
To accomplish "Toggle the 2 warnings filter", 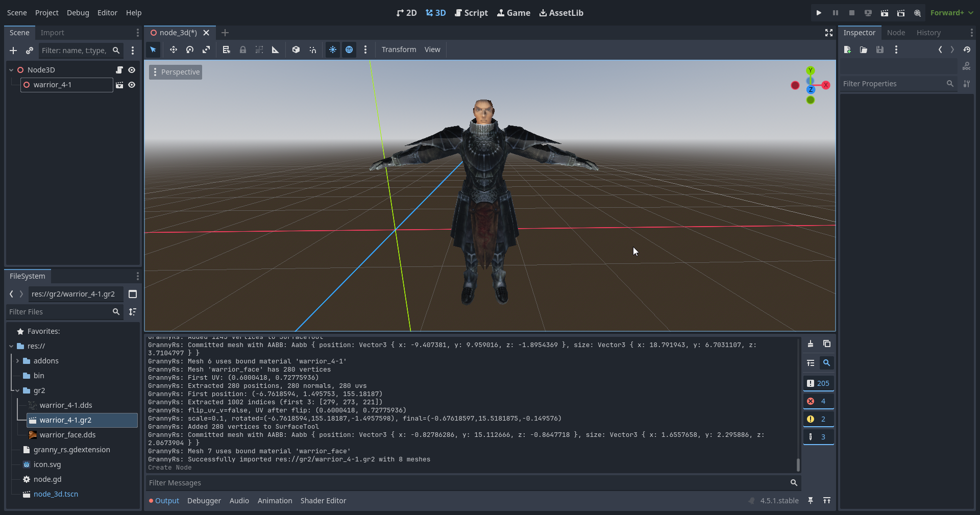I will pyautogui.click(x=818, y=419).
